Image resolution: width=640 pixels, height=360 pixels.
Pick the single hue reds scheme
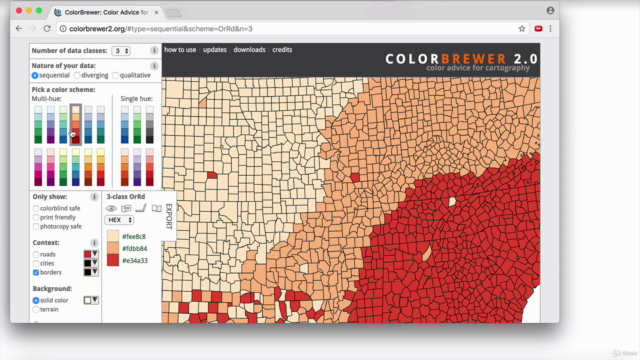pyautogui.click(x=150, y=167)
